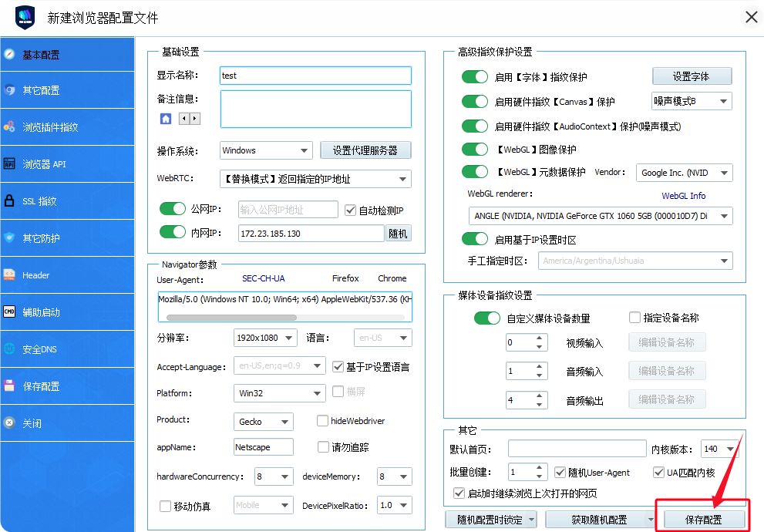The image size is (764, 532).
Task: Open the Header section in sidebar
Action: tap(36, 275)
